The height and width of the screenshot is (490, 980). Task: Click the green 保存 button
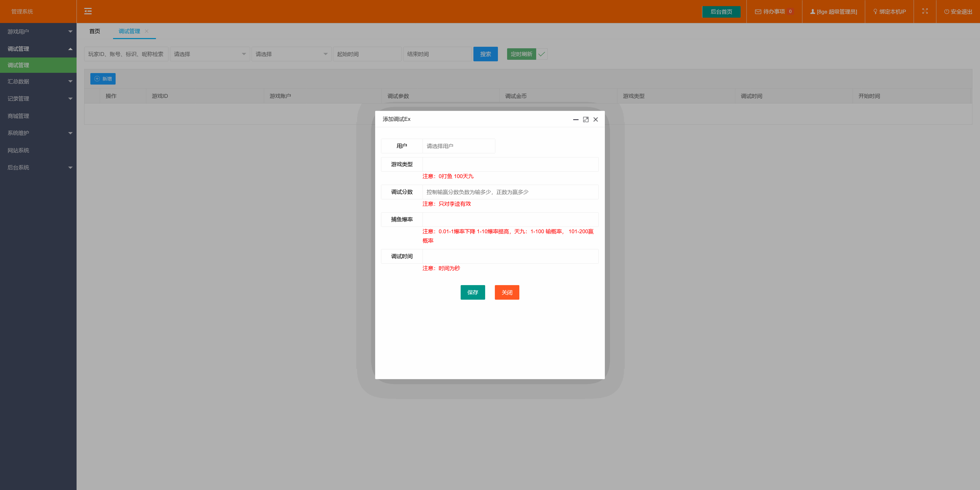[472, 293]
